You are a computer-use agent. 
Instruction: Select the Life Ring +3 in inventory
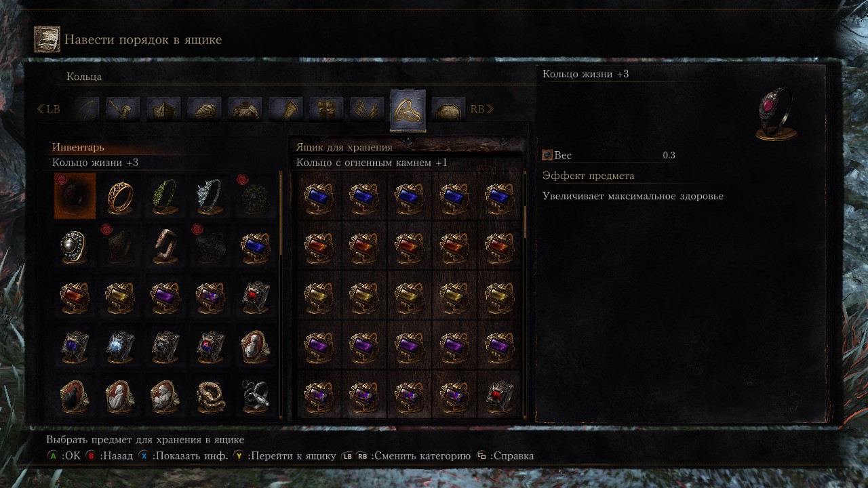tap(75, 196)
